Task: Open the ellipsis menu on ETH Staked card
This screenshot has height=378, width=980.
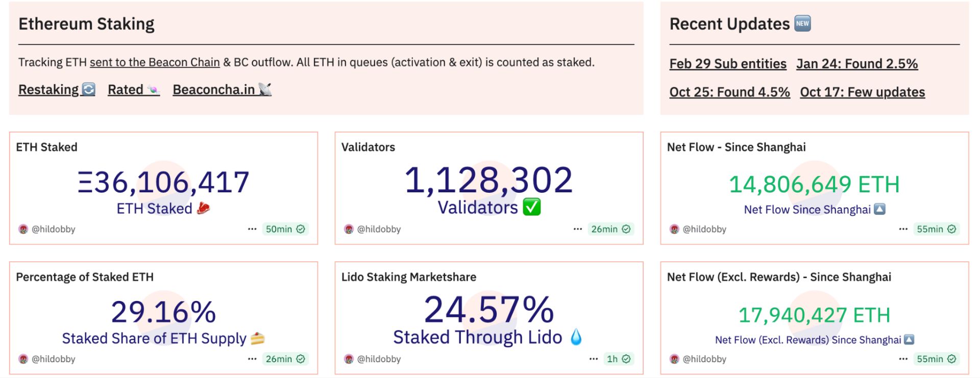Action: click(x=252, y=229)
